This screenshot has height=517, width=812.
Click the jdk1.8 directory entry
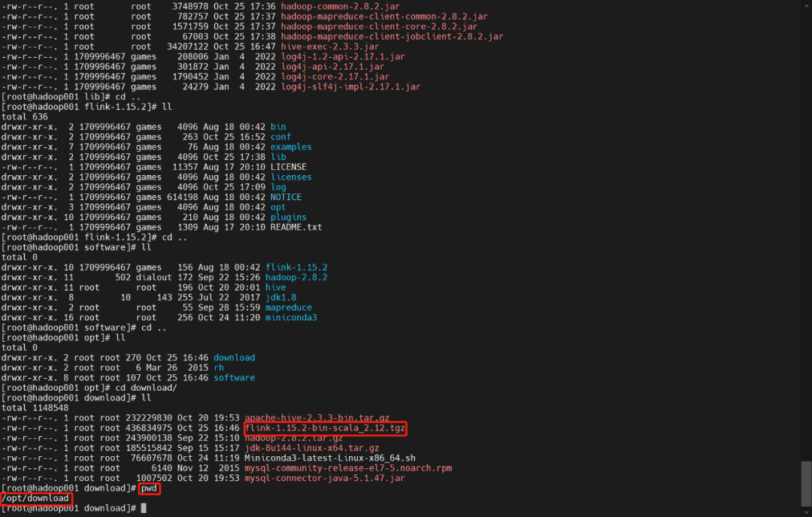click(x=280, y=298)
